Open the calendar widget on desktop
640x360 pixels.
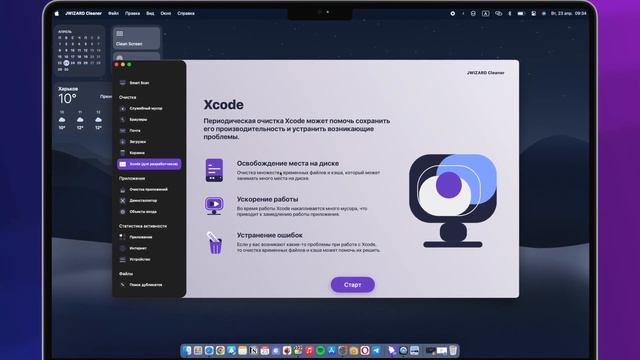click(80, 51)
